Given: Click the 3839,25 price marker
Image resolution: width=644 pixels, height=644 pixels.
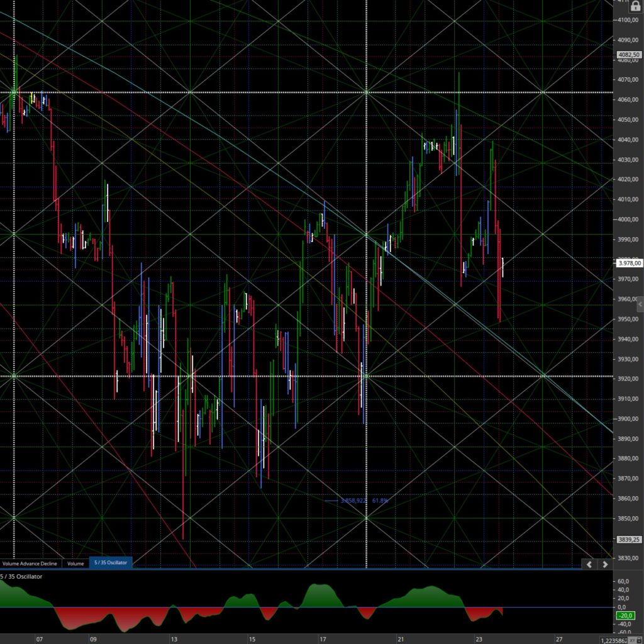Looking at the screenshot, I should (629, 539).
